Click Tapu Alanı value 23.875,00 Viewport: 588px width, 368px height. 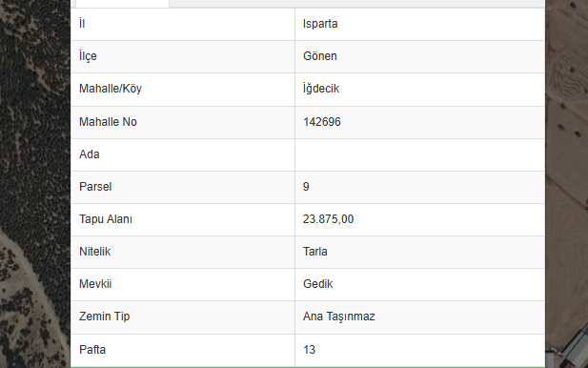tap(328, 219)
